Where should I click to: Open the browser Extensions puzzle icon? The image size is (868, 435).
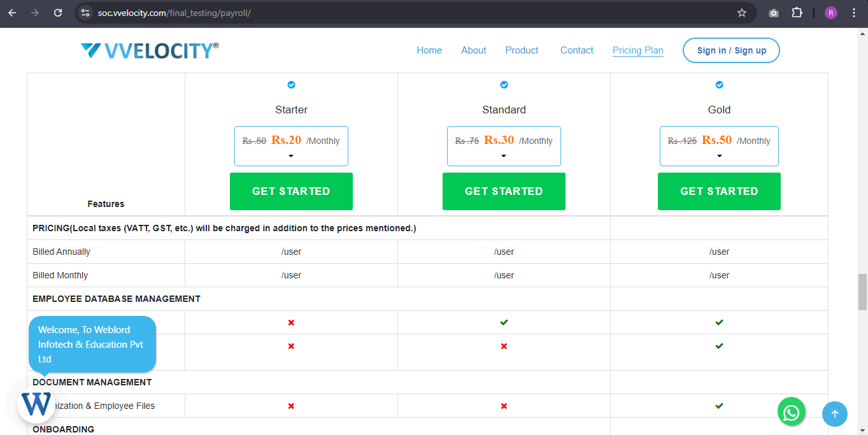[x=797, y=13]
